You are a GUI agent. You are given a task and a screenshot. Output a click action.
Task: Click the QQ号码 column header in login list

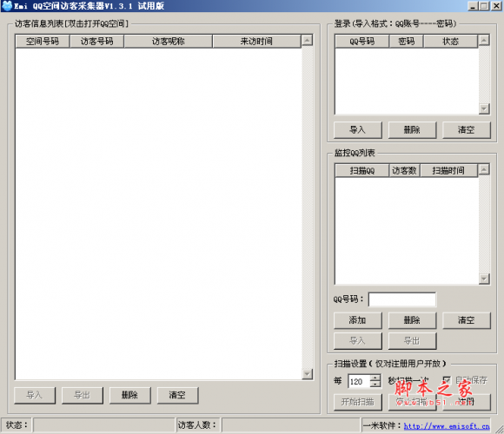(362, 42)
